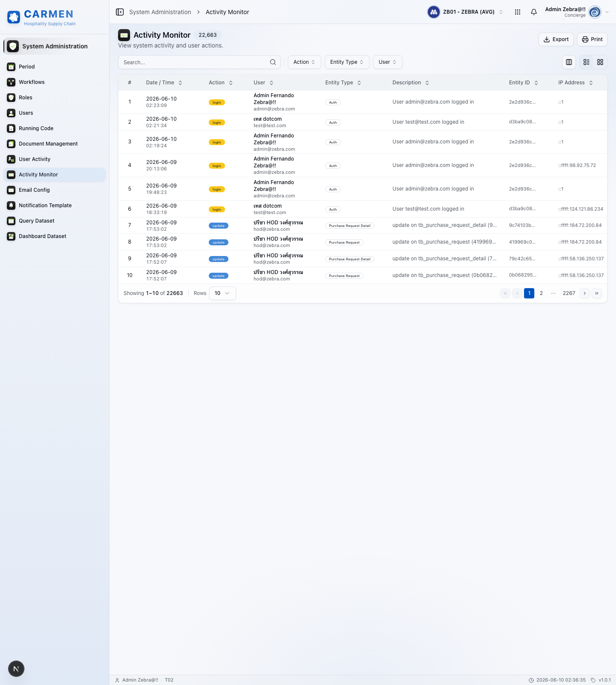The image size is (616, 685).
Task: Sort by Date / Time column
Action: 164,83
